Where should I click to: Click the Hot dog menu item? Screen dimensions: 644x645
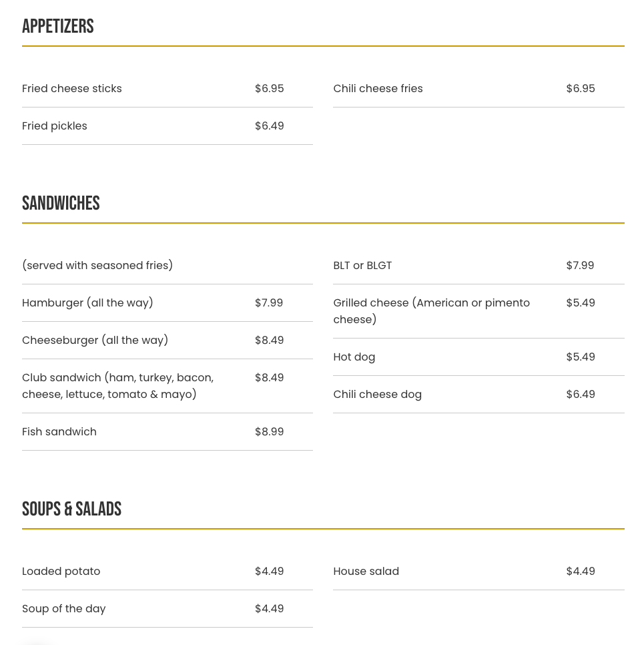point(354,357)
